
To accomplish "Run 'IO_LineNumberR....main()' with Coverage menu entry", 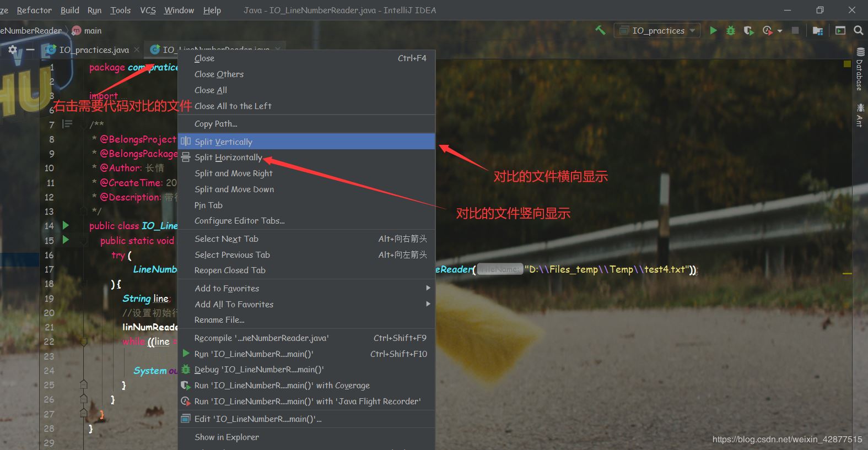I will click(x=306, y=385).
